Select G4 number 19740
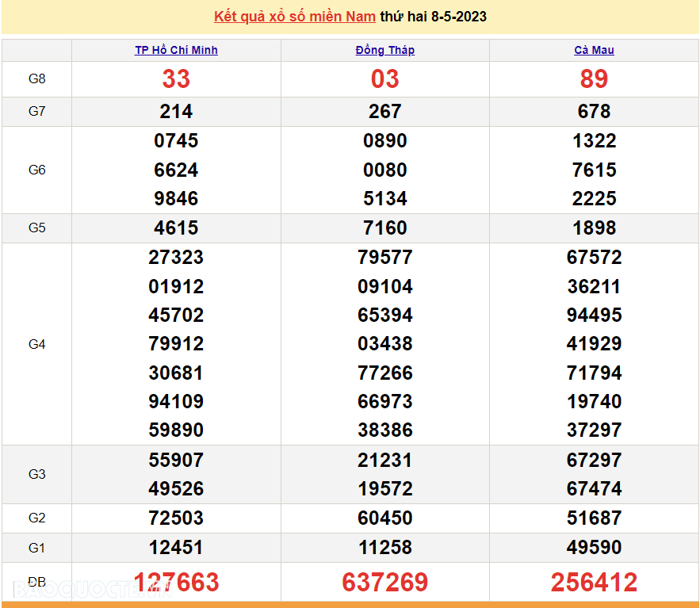This screenshot has width=700, height=608. tap(594, 402)
